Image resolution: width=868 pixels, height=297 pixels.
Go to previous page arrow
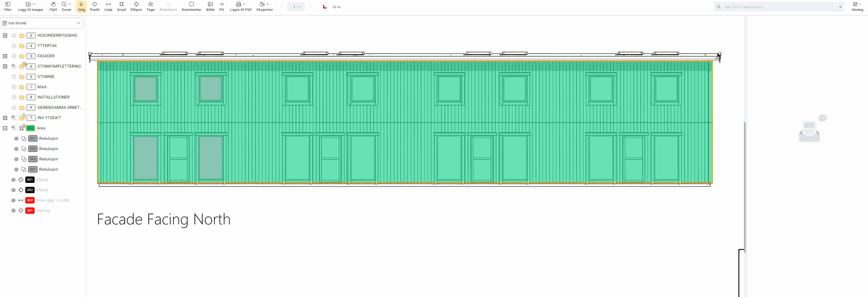[x=281, y=7]
